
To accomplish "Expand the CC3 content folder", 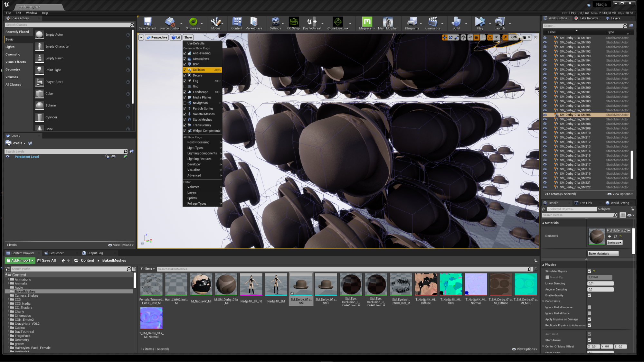I will point(8,300).
